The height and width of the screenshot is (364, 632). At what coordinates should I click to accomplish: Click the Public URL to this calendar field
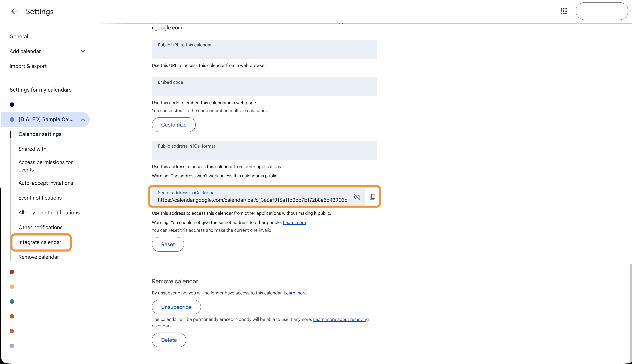tap(264, 49)
